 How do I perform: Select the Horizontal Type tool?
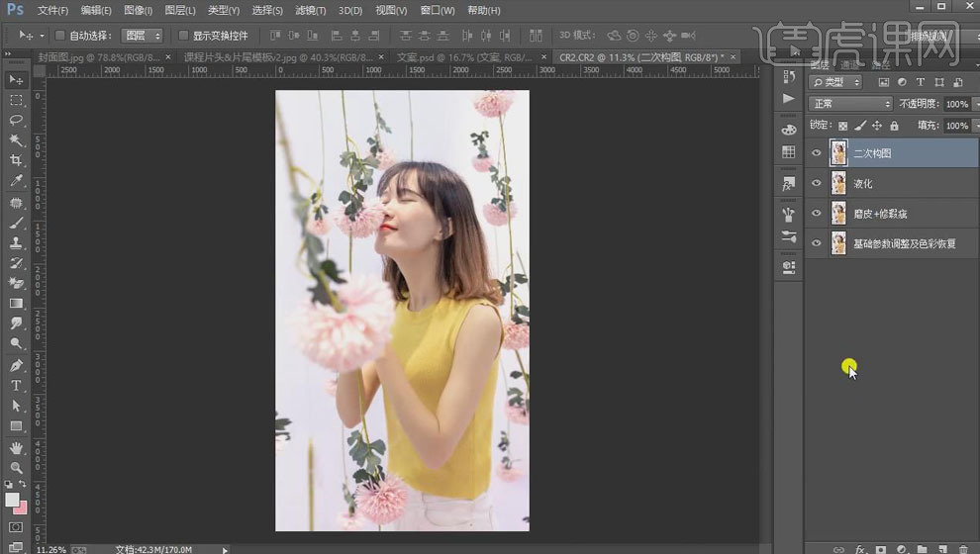(x=16, y=385)
